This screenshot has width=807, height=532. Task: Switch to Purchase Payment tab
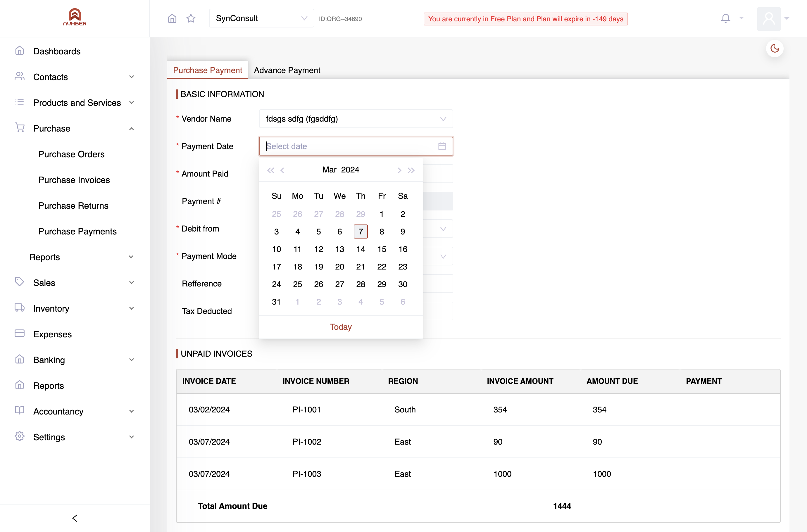207,70
